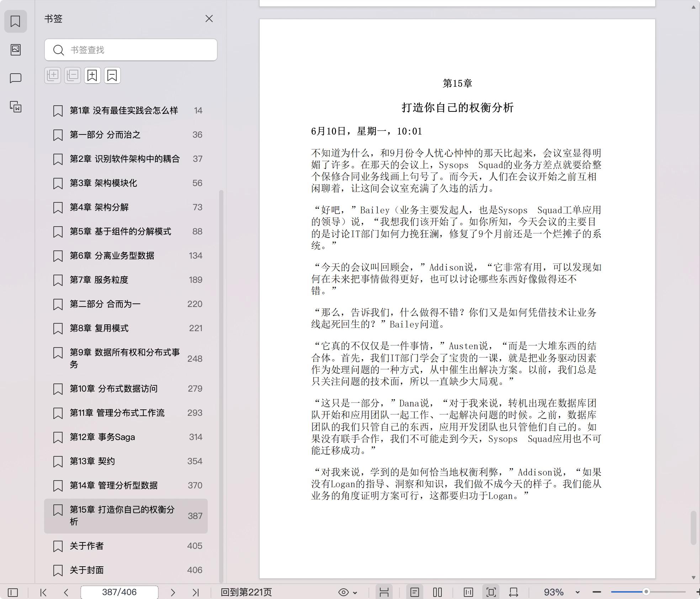Jump to 第13章 契约 bookmark
This screenshot has width=700, height=599.
coord(126,461)
